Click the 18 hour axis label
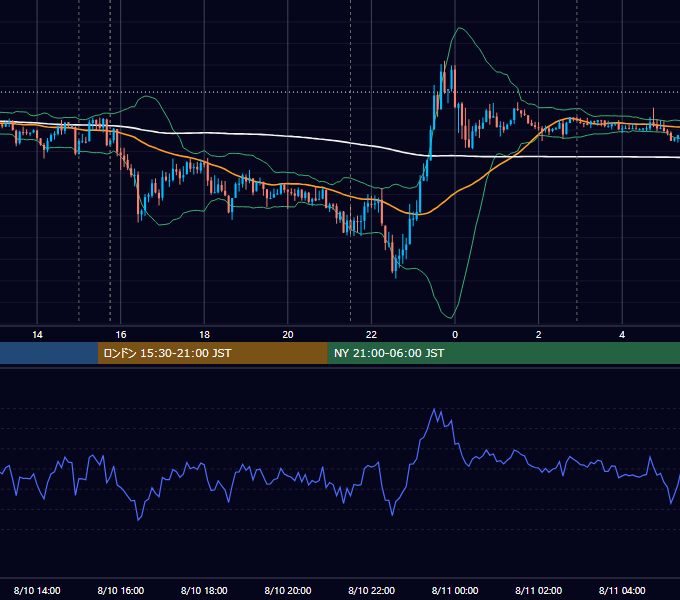680x600 pixels. tap(204, 335)
